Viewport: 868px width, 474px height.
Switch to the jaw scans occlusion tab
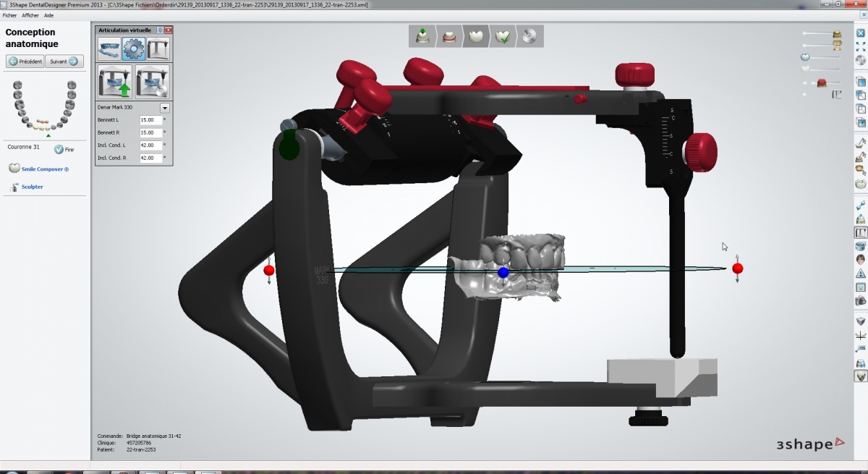pos(109,48)
